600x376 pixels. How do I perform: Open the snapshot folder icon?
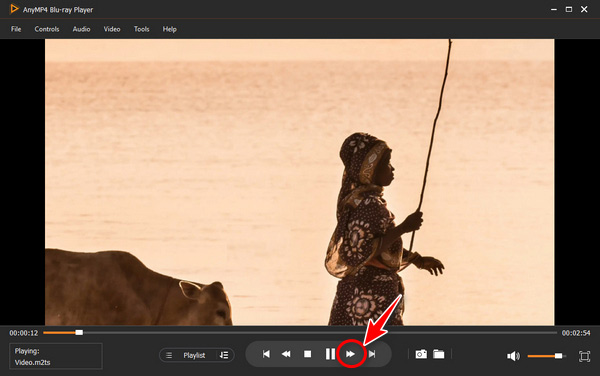439,354
